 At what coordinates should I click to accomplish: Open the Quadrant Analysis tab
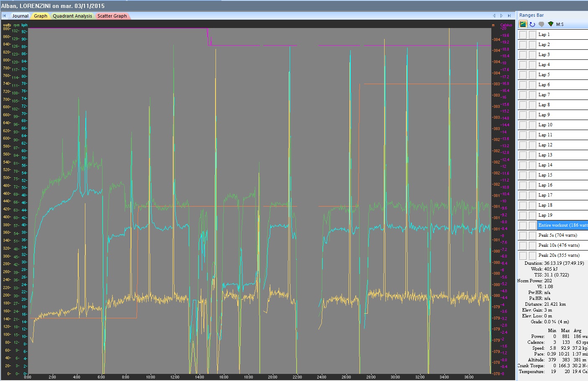pyautogui.click(x=72, y=16)
